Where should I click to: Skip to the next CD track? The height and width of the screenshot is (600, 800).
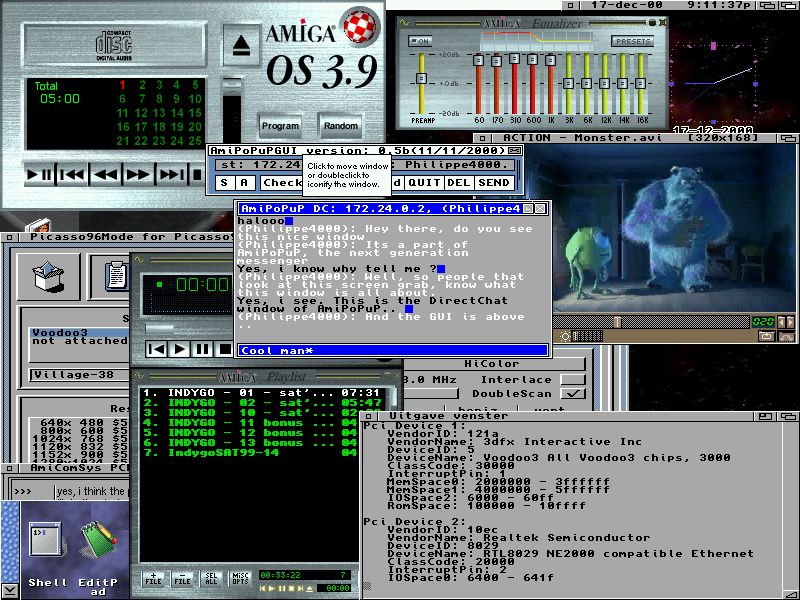[170, 174]
